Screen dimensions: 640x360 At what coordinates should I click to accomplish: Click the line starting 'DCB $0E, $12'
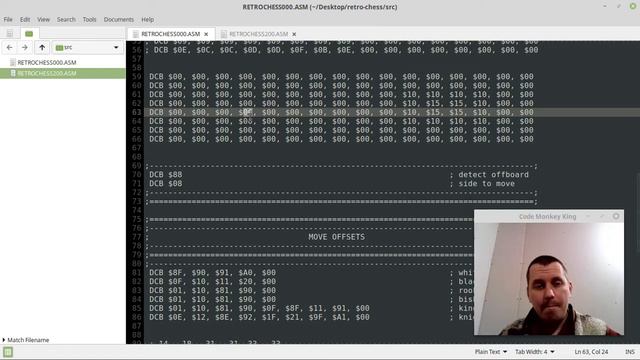click(259, 317)
